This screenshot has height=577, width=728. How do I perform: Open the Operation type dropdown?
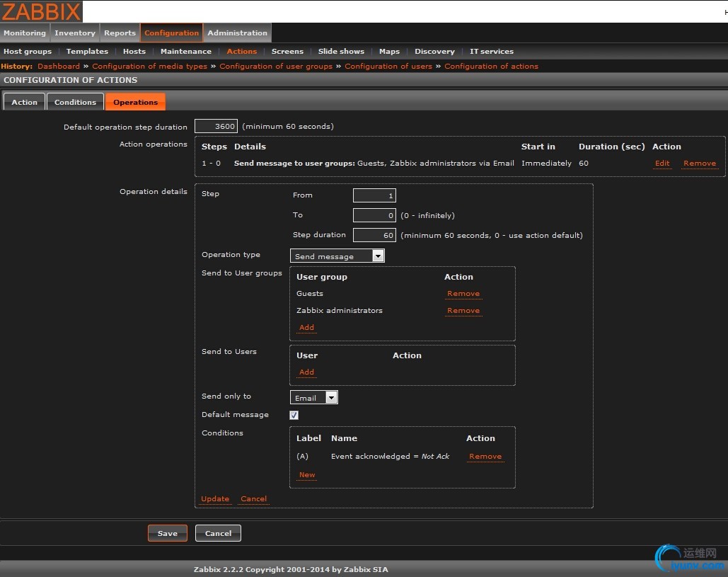337,256
